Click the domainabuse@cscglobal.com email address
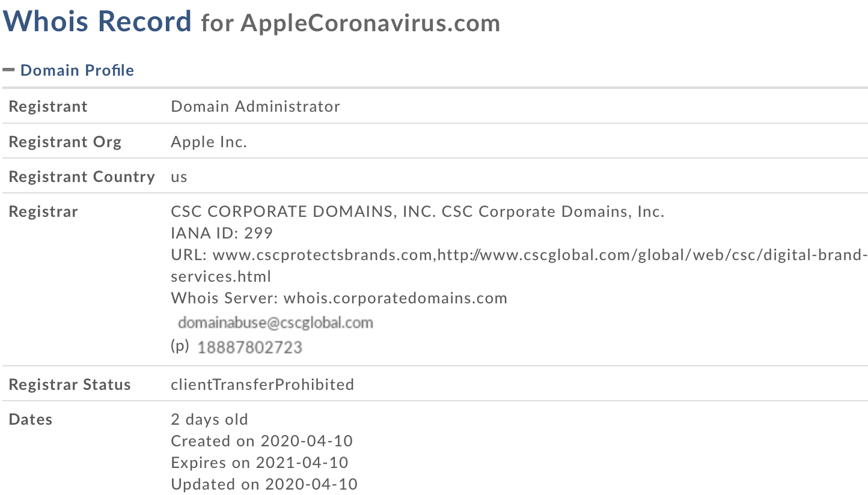 click(x=275, y=323)
